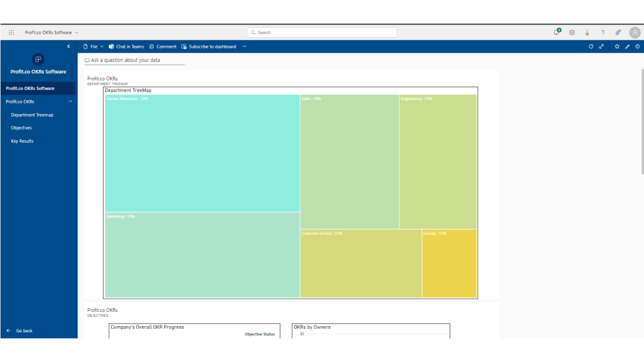Click the Department TreeMap title
This screenshot has width=644, height=362.
(128, 90)
